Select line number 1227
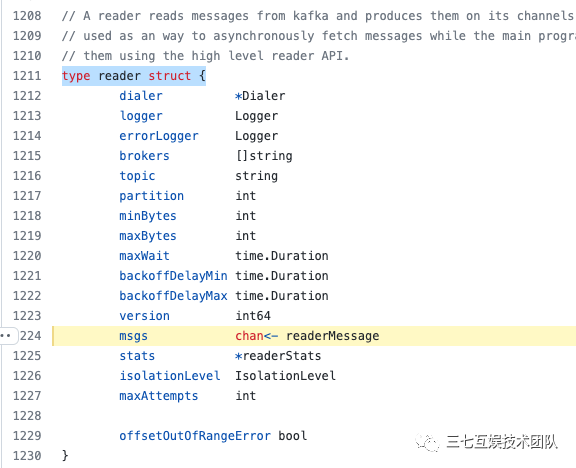The height and width of the screenshot is (468, 576). (x=27, y=396)
